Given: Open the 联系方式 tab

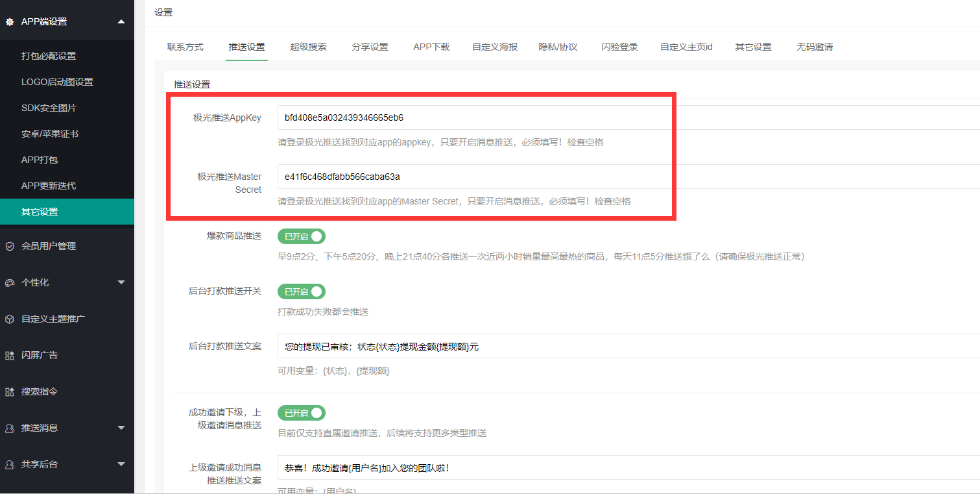Looking at the screenshot, I should pos(185,47).
